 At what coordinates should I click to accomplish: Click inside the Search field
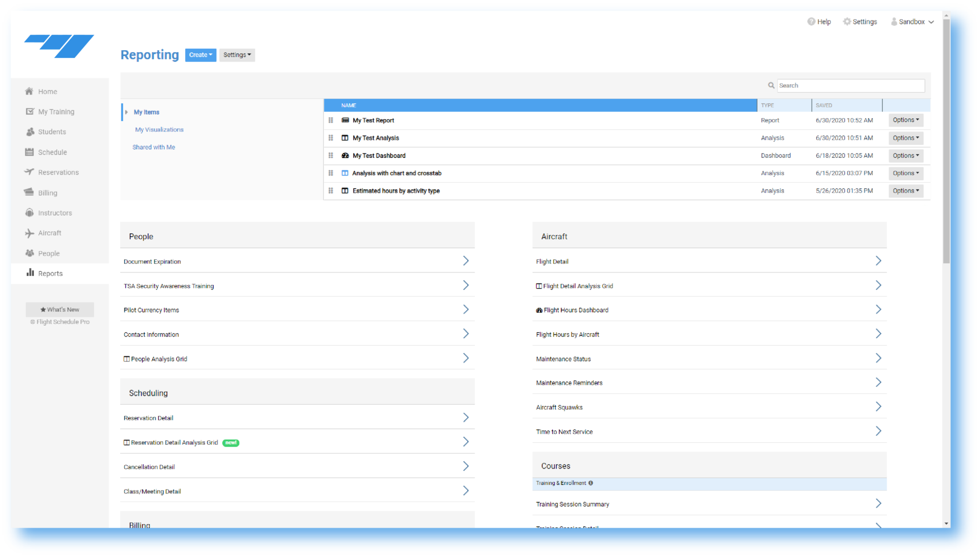(851, 85)
